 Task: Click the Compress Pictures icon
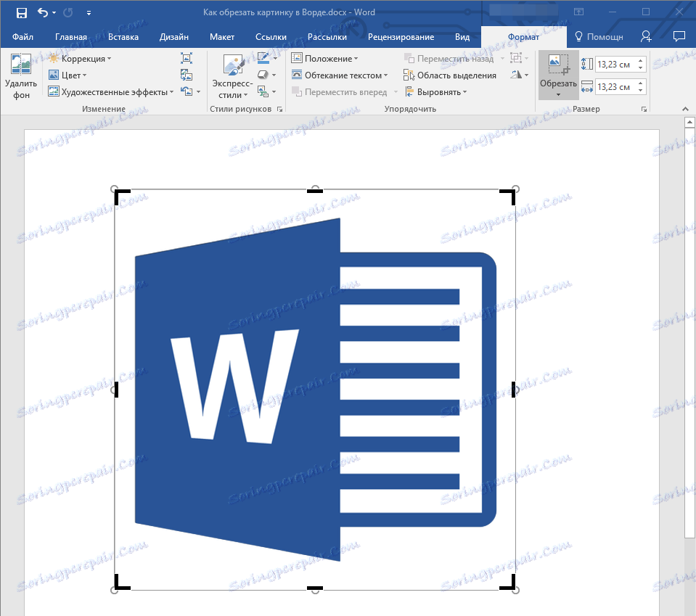(187, 58)
